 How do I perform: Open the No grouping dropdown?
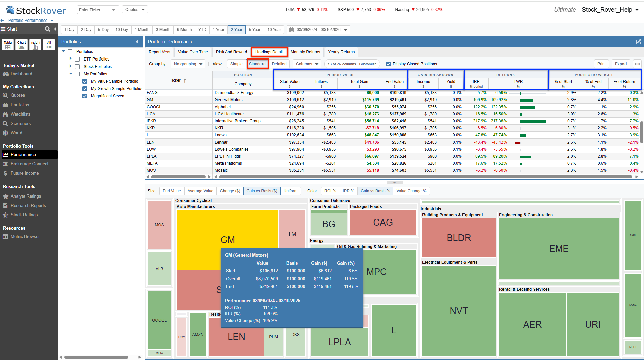[x=188, y=64]
